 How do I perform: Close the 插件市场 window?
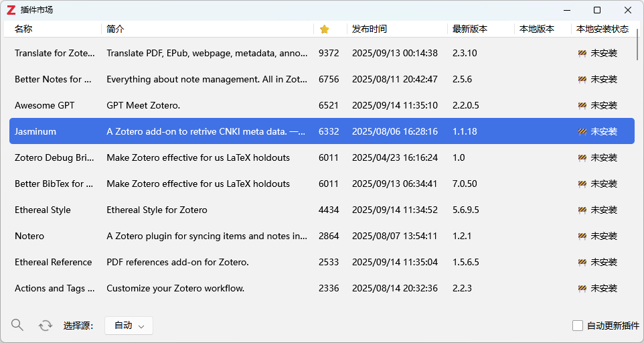627,10
